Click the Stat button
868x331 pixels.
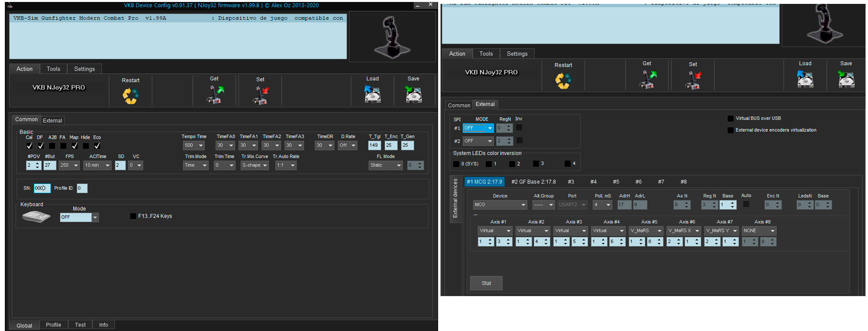pos(486,283)
